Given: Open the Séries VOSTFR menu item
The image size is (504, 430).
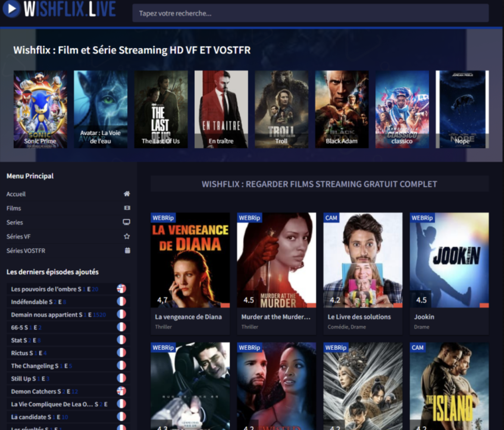Looking at the screenshot, I should click(26, 251).
